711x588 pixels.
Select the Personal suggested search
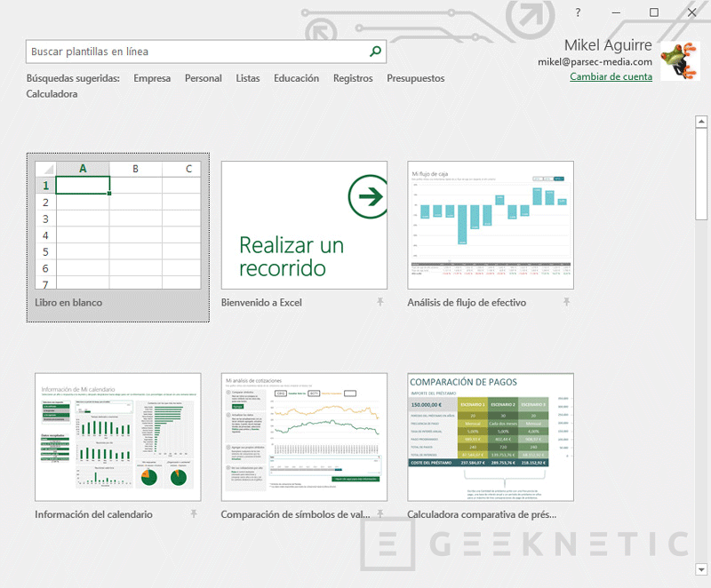coord(203,77)
